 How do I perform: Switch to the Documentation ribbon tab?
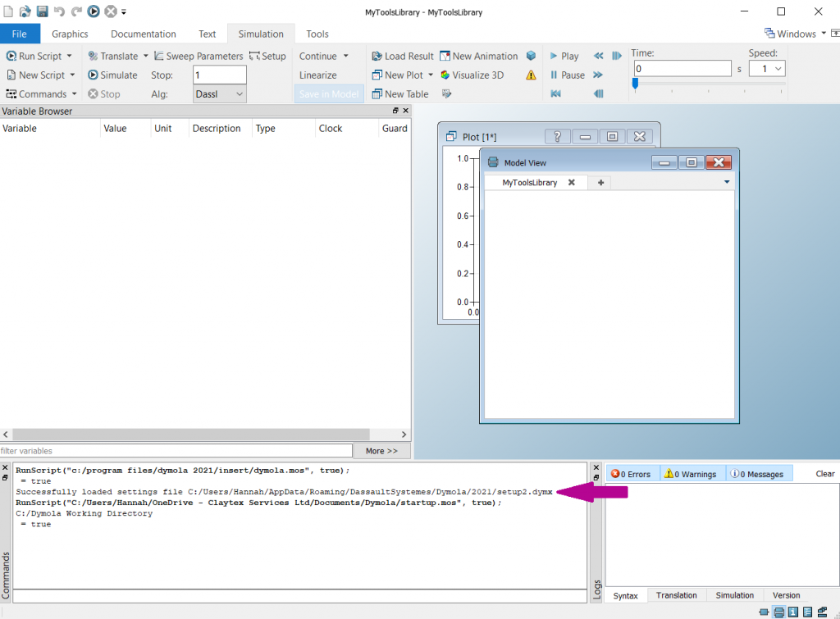click(x=143, y=34)
